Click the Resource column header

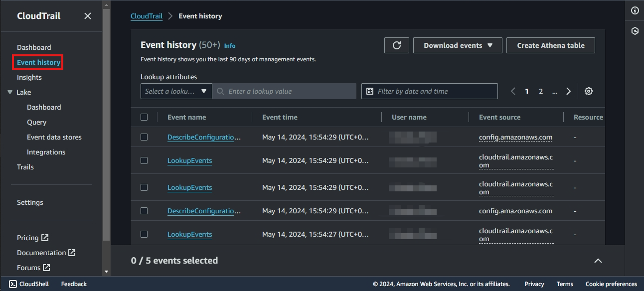click(588, 117)
